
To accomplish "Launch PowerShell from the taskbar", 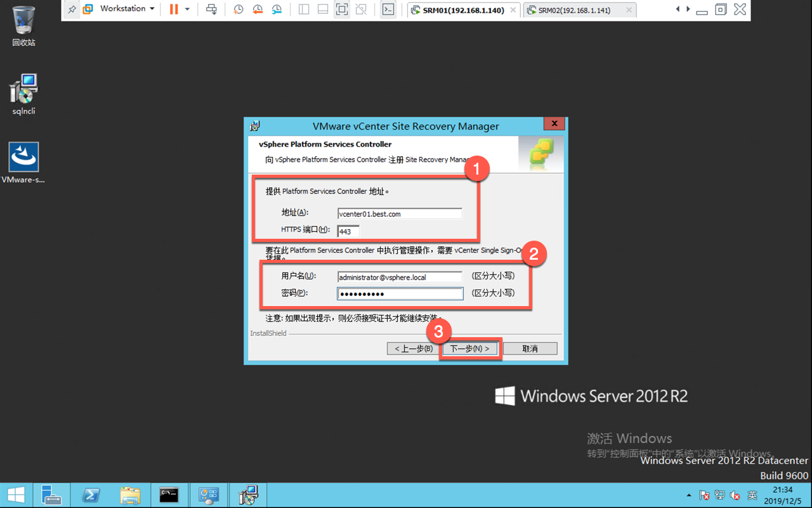I will (91, 495).
